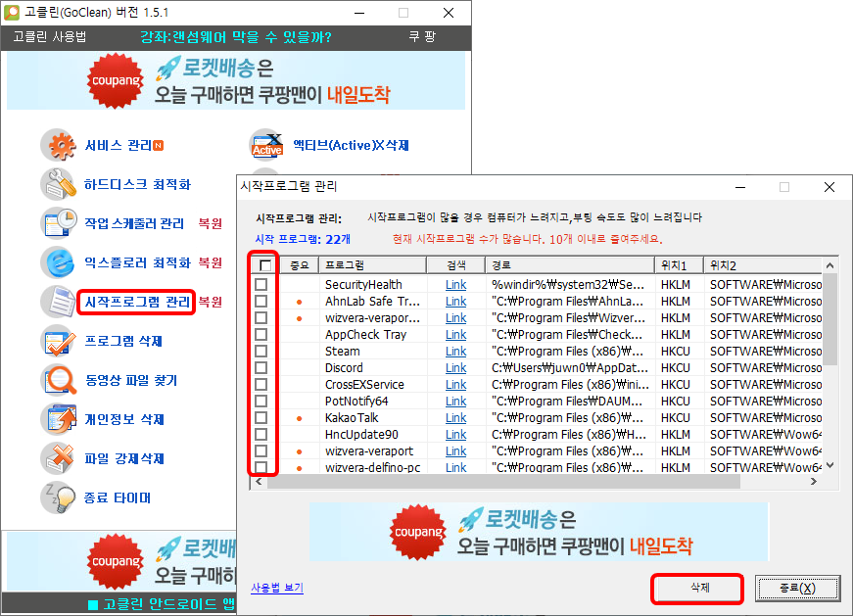Open the search Link for Steam
853x616 pixels.
point(455,351)
